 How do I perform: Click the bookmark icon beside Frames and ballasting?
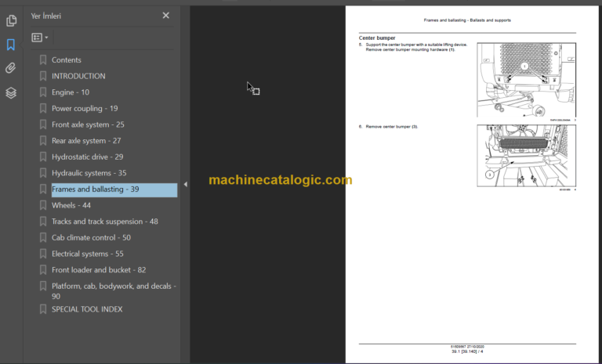[x=43, y=189]
